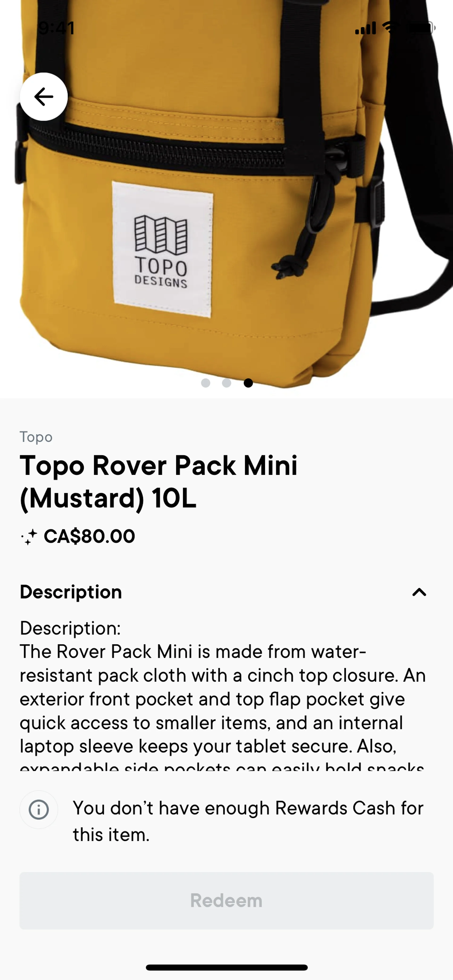Tap the back arrow button
453x980 pixels.
coord(44,97)
